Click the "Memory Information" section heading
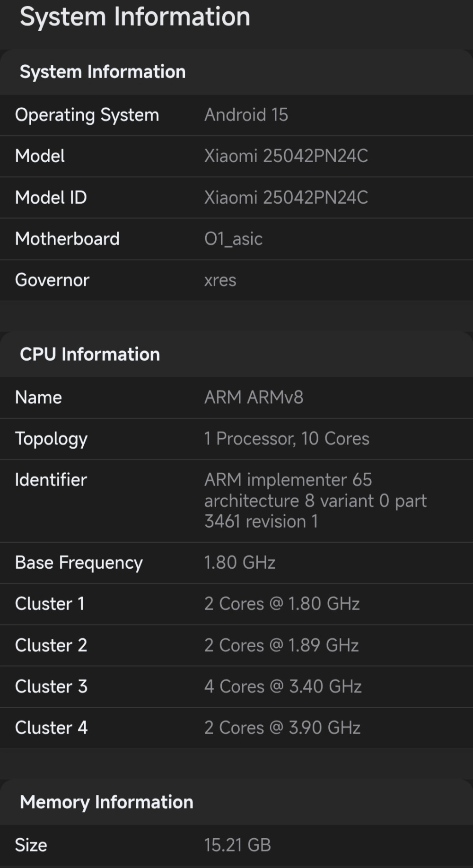Viewport: 473px width, 868px height. 106,802
